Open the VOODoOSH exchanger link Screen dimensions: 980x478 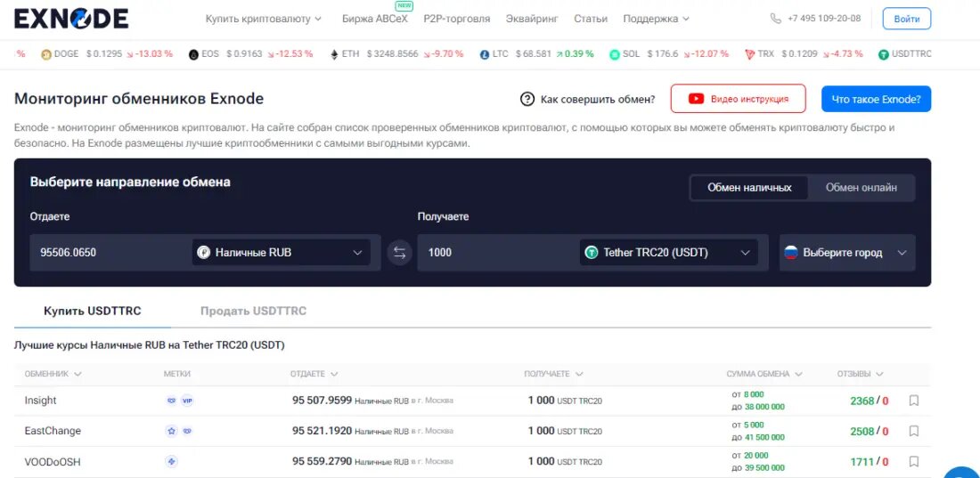[53, 462]
